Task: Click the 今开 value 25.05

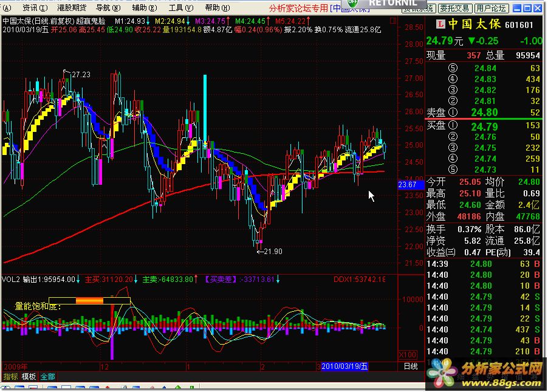Action: click(x=470, y=182)
